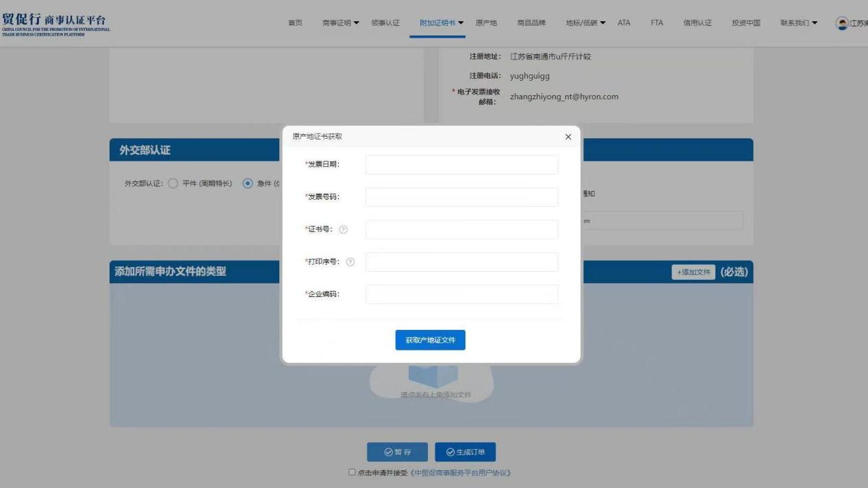Viewport: 868px width, 488px height.
Task: Click the 获取产地证文件 button
Action: pyautogui.click(x=430, y=340)
